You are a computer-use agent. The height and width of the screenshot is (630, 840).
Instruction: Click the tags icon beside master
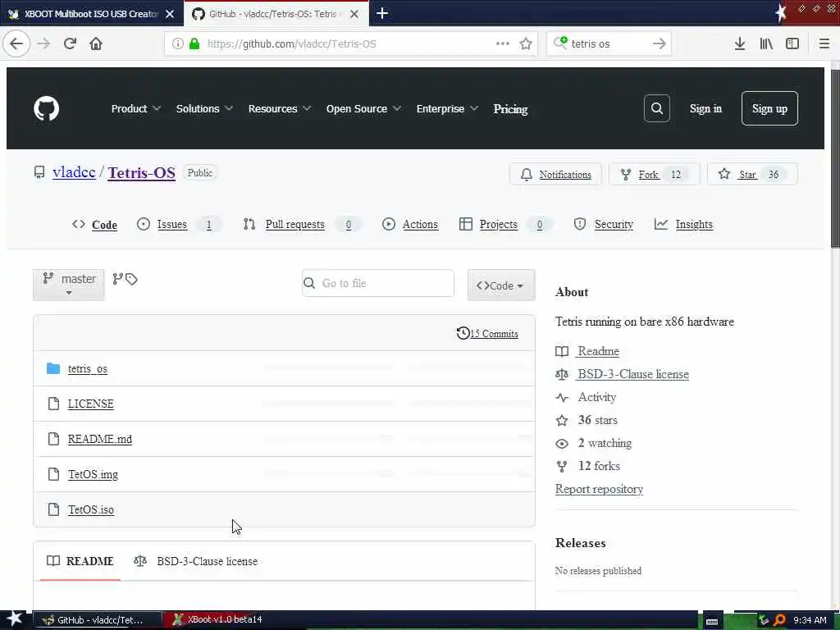[x=132, y=279]
